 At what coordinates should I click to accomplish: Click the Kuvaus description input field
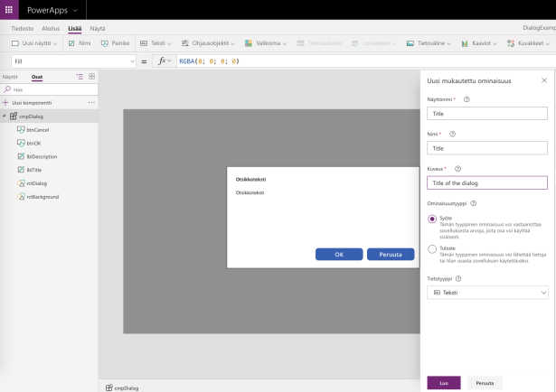point(486,182)
